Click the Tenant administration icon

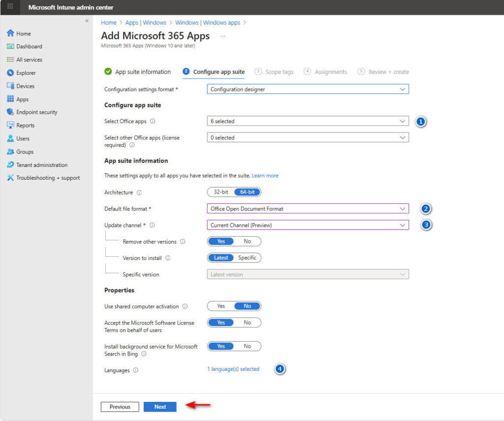(10, 165)
